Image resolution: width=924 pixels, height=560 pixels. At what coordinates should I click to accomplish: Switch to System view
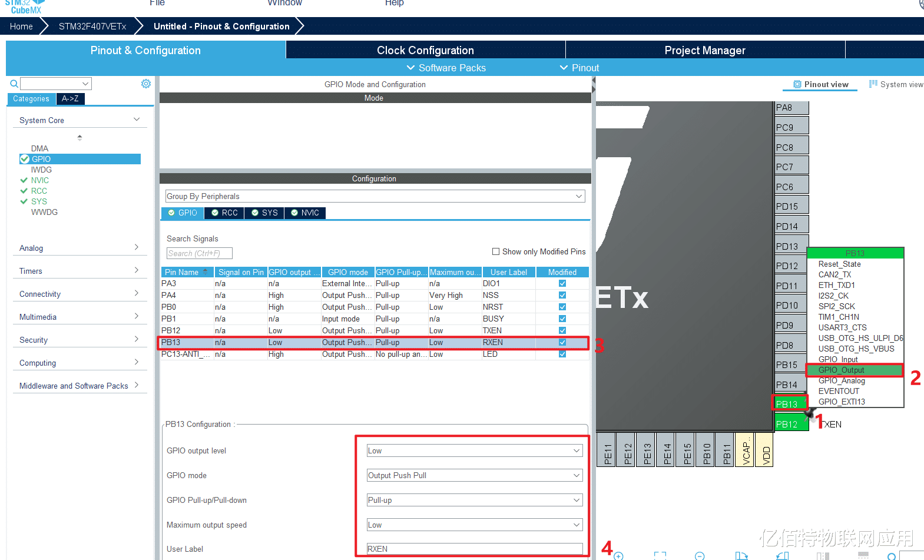click(x=896, y=84)
